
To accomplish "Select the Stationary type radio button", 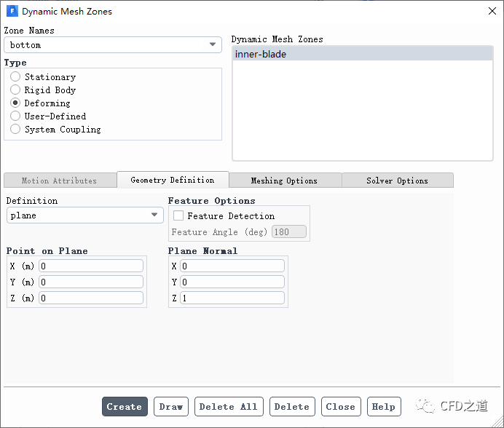I will point(15,77).
